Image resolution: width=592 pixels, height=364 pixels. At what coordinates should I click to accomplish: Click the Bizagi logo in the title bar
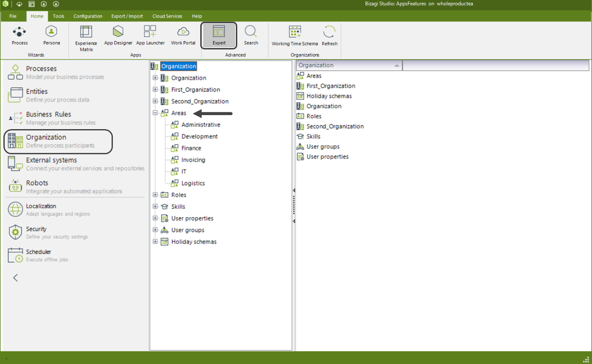click(5, 4)
